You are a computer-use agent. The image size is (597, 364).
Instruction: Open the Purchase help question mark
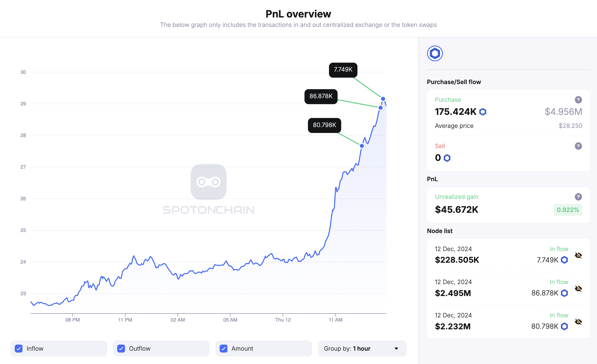coord(578,100)
